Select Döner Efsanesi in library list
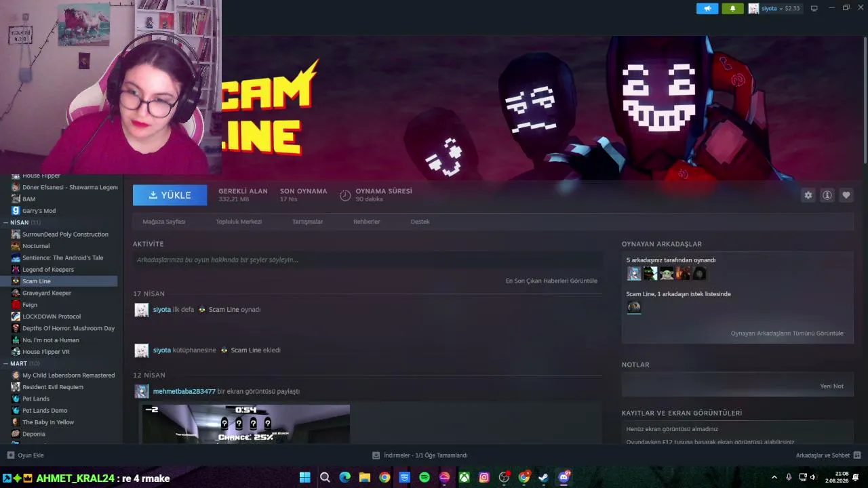Viewport: 868px width, 488px height. coord(64,187)
